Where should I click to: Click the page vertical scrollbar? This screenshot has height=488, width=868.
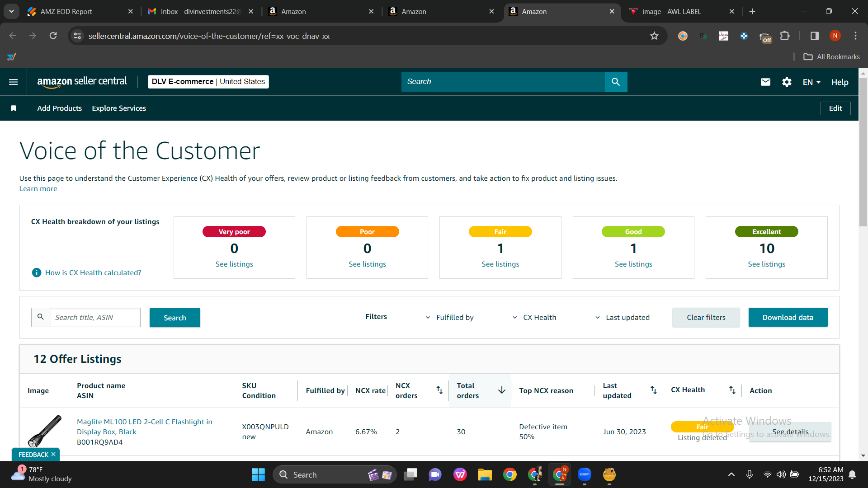click(x=863, y=151)
